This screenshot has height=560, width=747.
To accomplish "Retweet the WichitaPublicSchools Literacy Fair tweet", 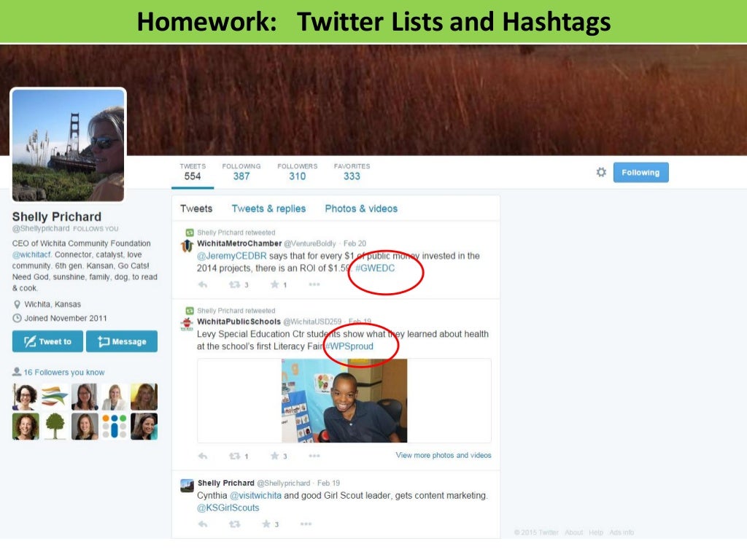I will pos(234,456).
